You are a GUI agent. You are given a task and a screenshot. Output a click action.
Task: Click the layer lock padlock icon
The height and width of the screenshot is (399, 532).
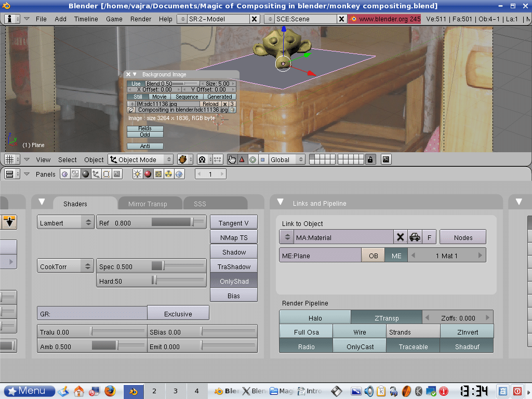coord(370,159)
